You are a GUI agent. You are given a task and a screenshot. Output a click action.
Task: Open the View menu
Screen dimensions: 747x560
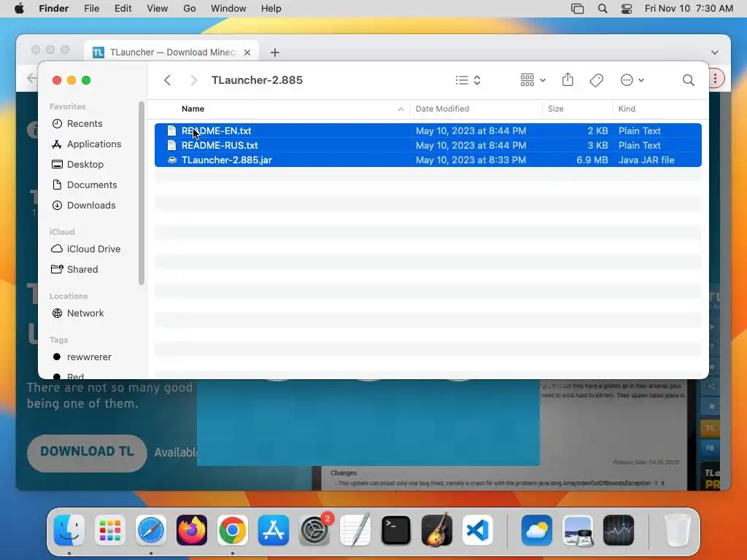158,9
